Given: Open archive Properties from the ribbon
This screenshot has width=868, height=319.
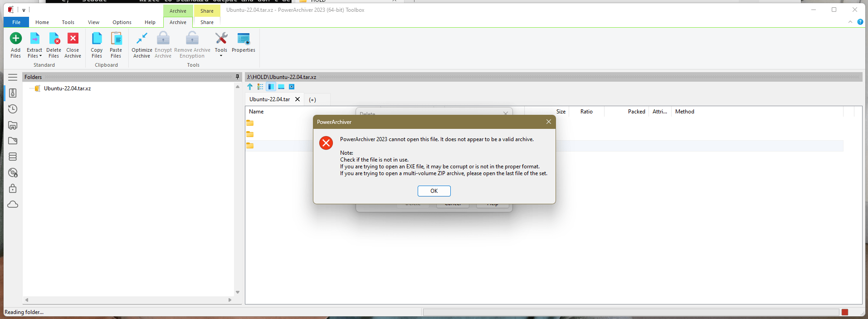Looking at the screenshot, I should pyautogui.click(x=244, y=43).
